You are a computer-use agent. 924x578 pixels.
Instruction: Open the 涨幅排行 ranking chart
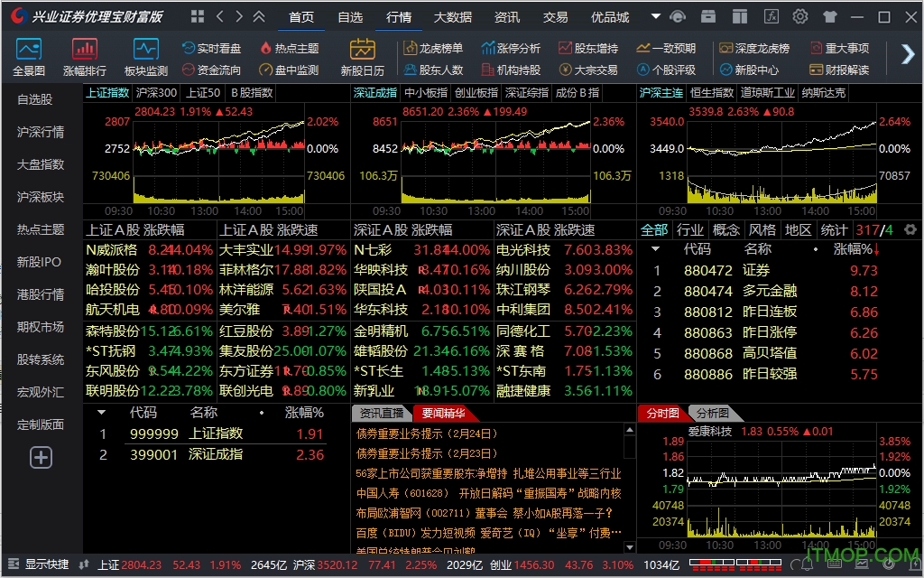tap(85, 57)
